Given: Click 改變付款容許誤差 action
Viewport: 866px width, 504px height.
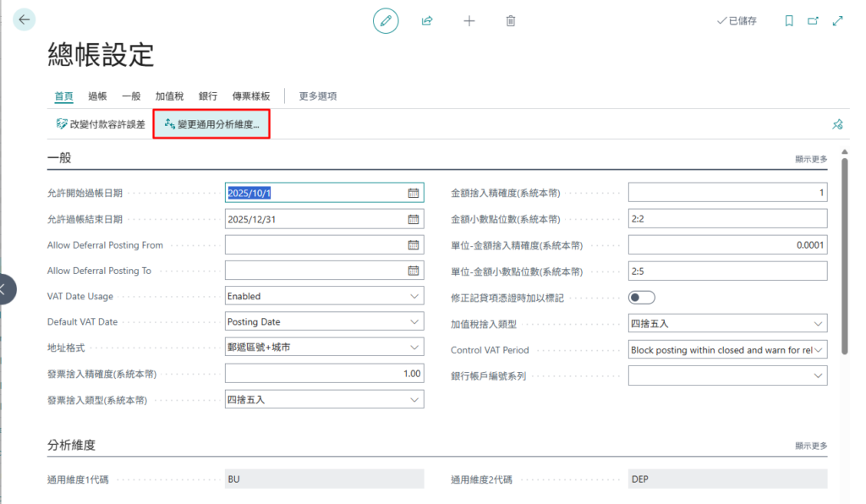Looking at the screenshot, I should pos(101,124).
